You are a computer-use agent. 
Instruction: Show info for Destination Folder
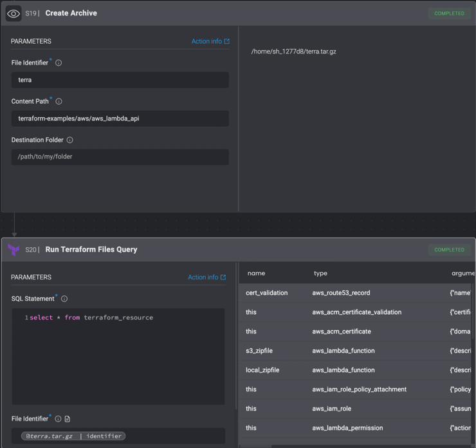point(70,140)
